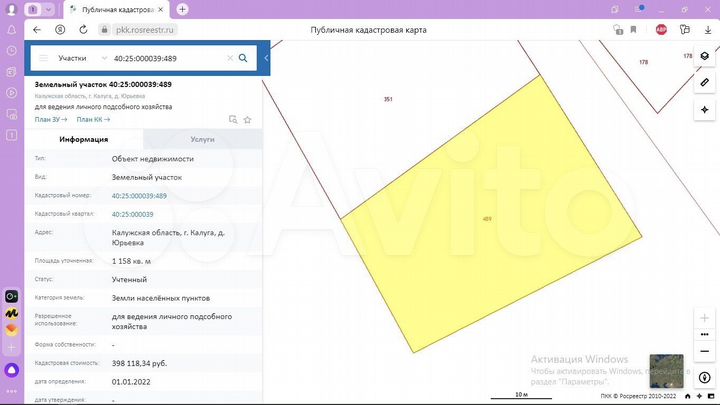The image size is (720, 405).
Task: Close the Публичная кадастровая карта tab
Action: [160, 10]
